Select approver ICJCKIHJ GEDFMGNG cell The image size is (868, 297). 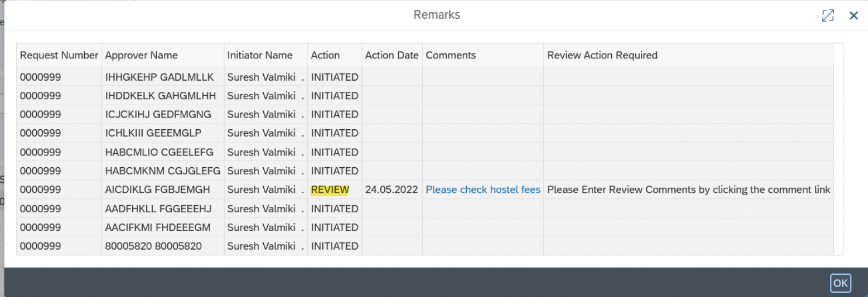click(158, 115)
